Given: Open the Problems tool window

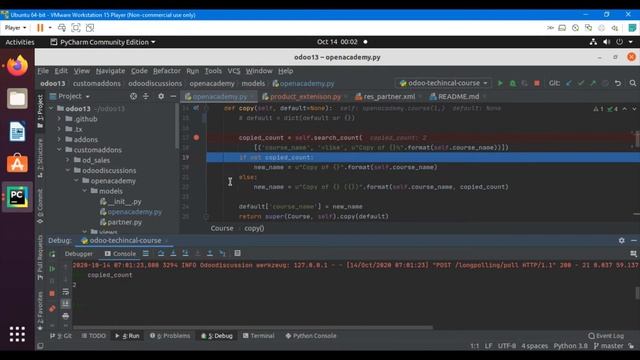Looking at the screenshot, I should point(170,336).
